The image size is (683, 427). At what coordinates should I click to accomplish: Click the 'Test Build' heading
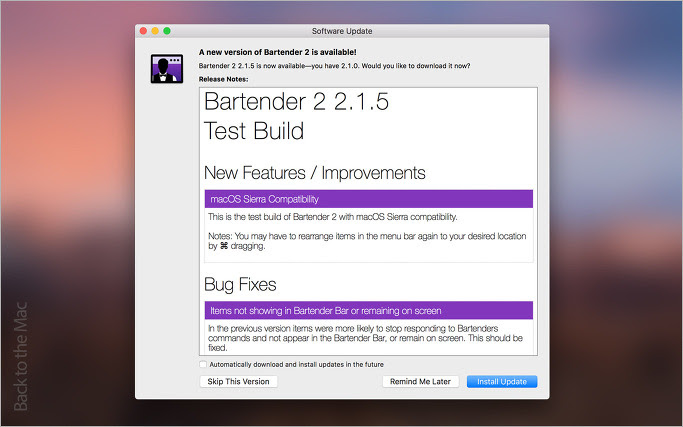pyautogui.click(x=254, y=131)
